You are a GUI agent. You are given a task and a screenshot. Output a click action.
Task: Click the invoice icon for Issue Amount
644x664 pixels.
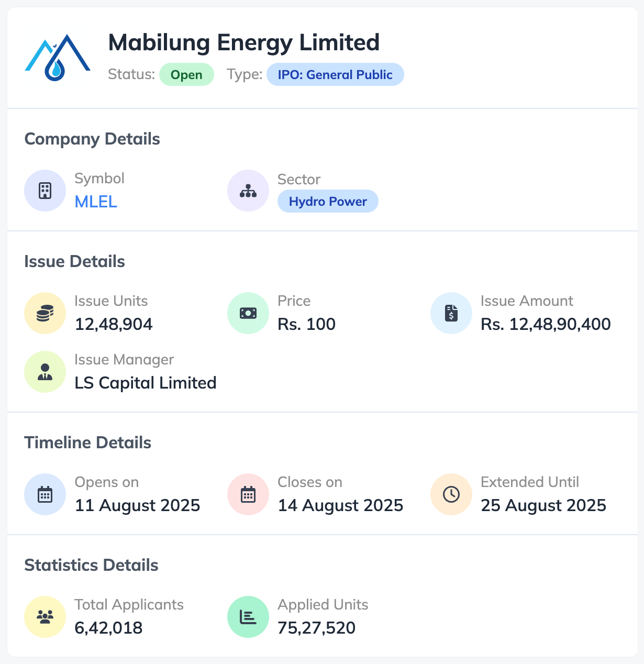(451, 313)
